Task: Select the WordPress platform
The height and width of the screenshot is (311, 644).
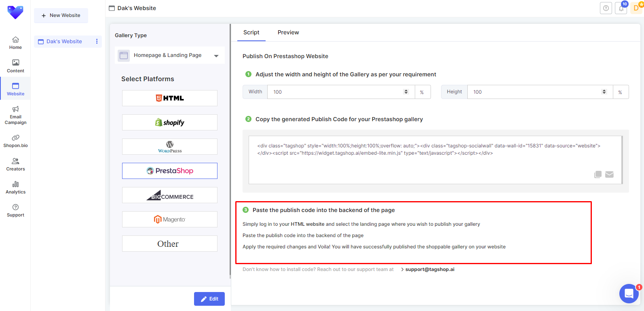Action: point(170,147)
